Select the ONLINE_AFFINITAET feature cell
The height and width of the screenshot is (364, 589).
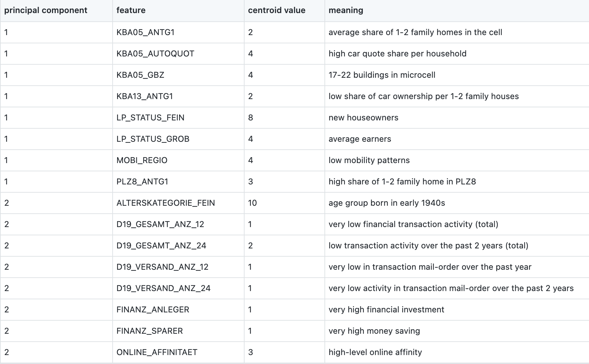157,352
